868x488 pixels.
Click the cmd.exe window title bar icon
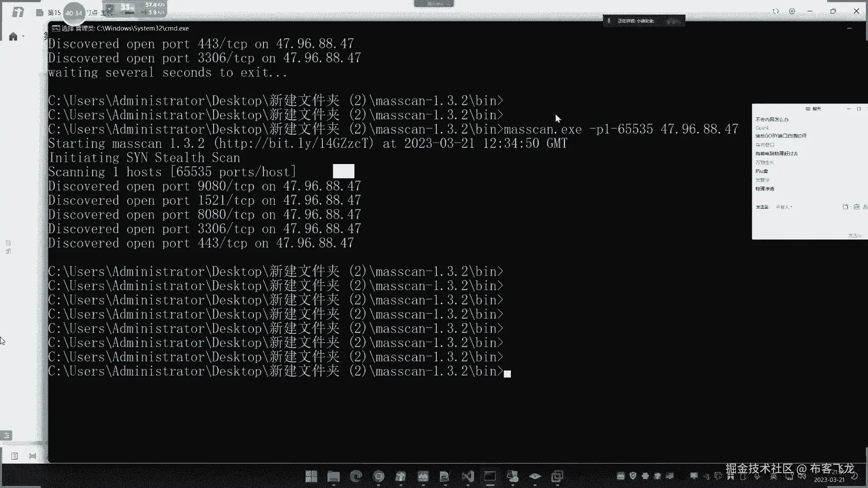56,28
